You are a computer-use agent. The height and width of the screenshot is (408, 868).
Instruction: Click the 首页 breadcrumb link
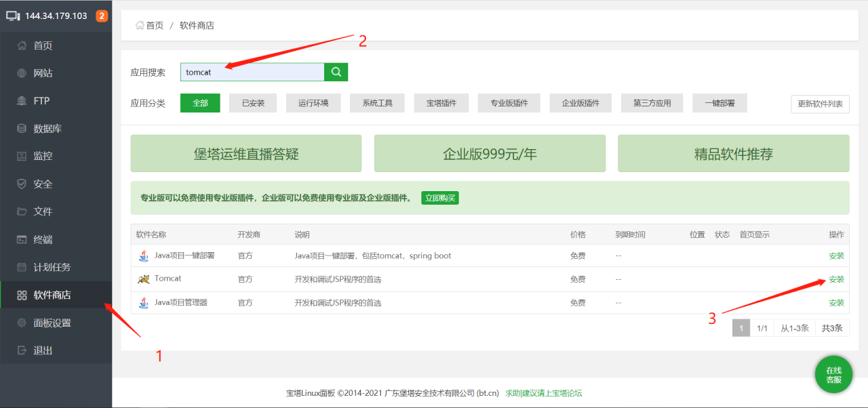[x=154, y=24]
